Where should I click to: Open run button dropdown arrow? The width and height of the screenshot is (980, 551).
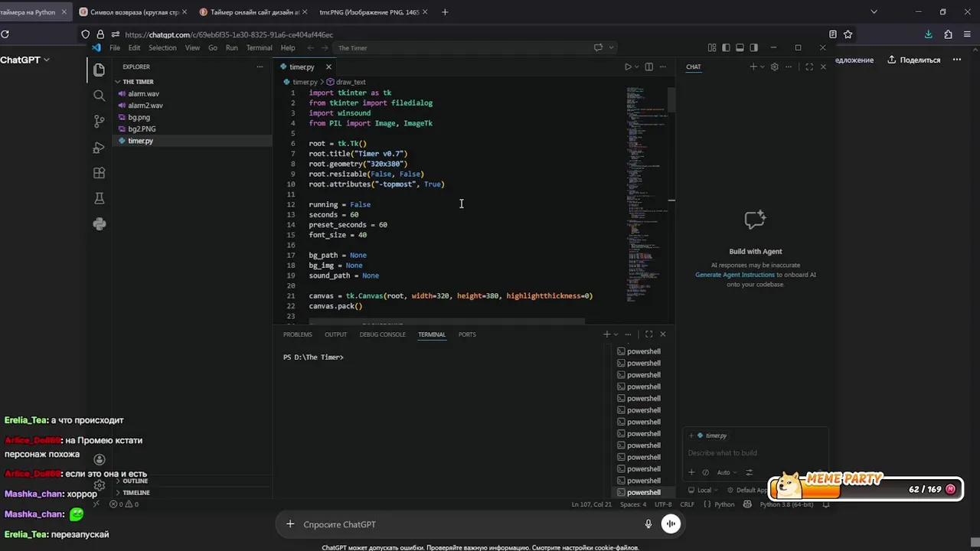tap(637, 67)
